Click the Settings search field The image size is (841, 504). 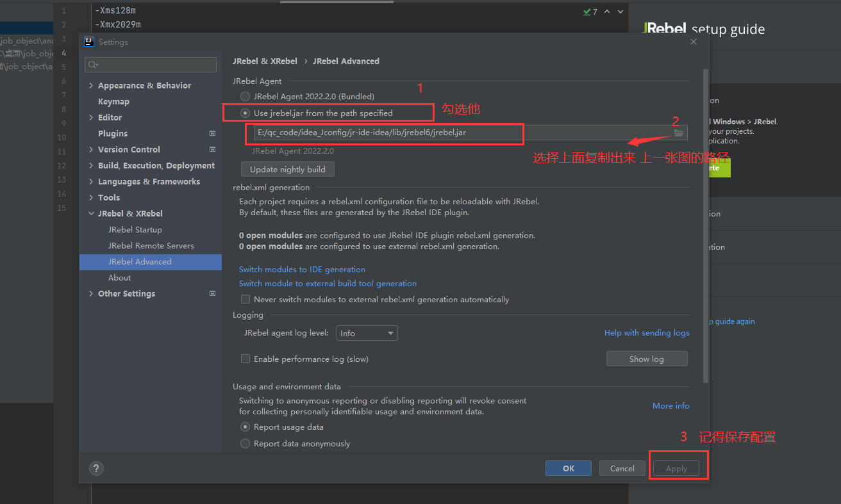[150, 64]
